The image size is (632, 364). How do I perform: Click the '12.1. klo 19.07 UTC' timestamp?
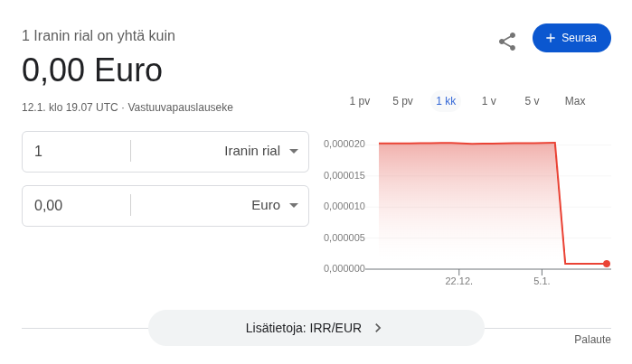point(70,107)
